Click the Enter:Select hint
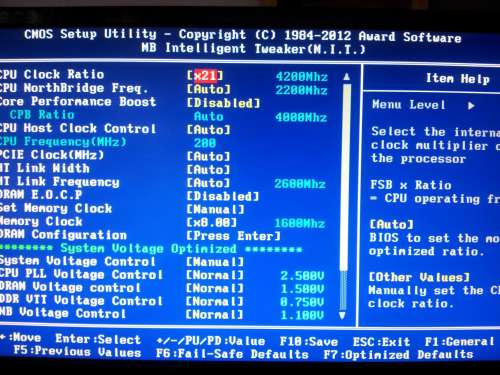Screen dimensions: 500x375 coord(98,339)
